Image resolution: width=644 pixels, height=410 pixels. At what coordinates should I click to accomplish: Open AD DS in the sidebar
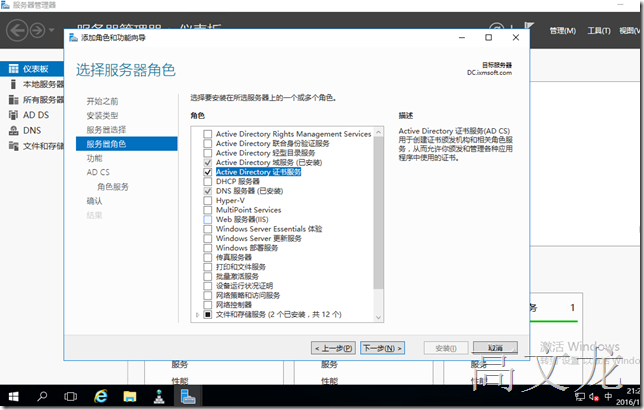(x=29, y=115)
